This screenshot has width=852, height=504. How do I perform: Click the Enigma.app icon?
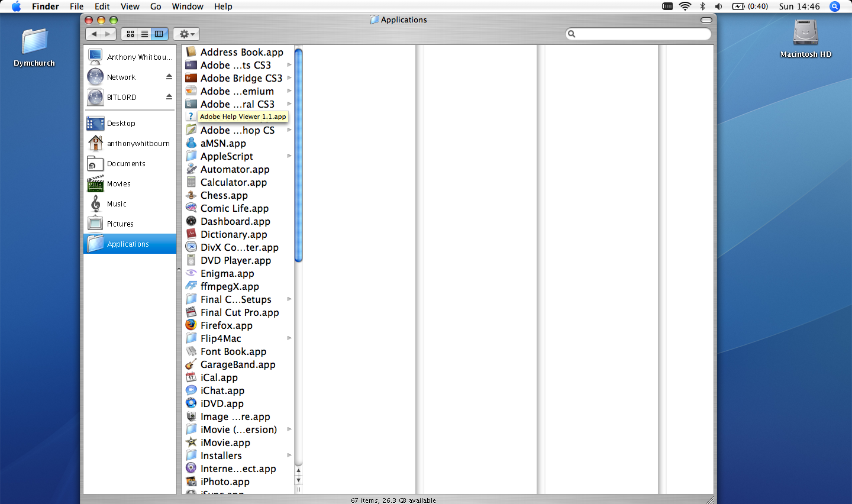[191, 273]
